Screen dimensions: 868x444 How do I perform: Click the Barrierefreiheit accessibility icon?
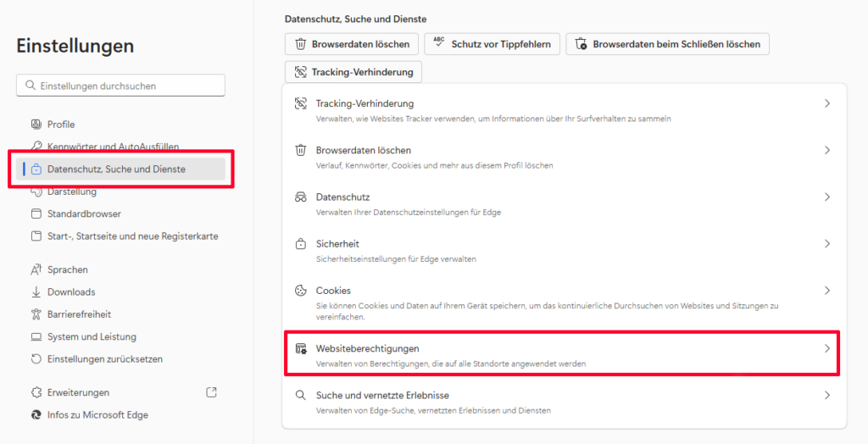[x=36, y=314]
